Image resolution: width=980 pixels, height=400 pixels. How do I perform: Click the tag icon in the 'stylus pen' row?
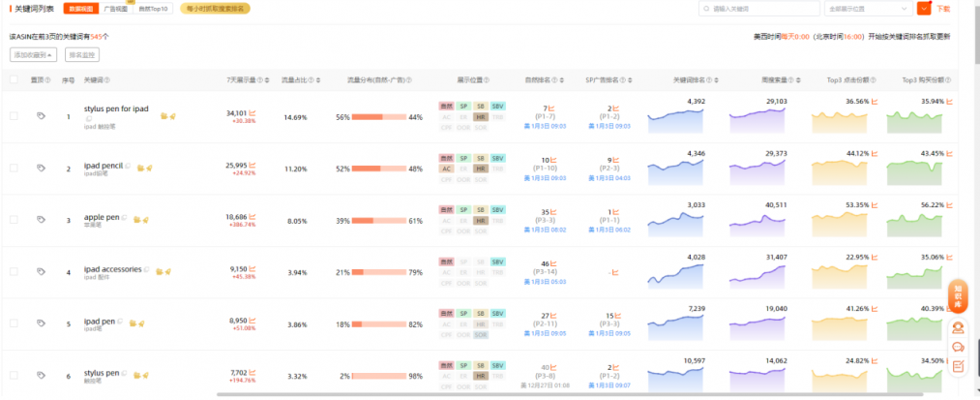click(41, 375)
